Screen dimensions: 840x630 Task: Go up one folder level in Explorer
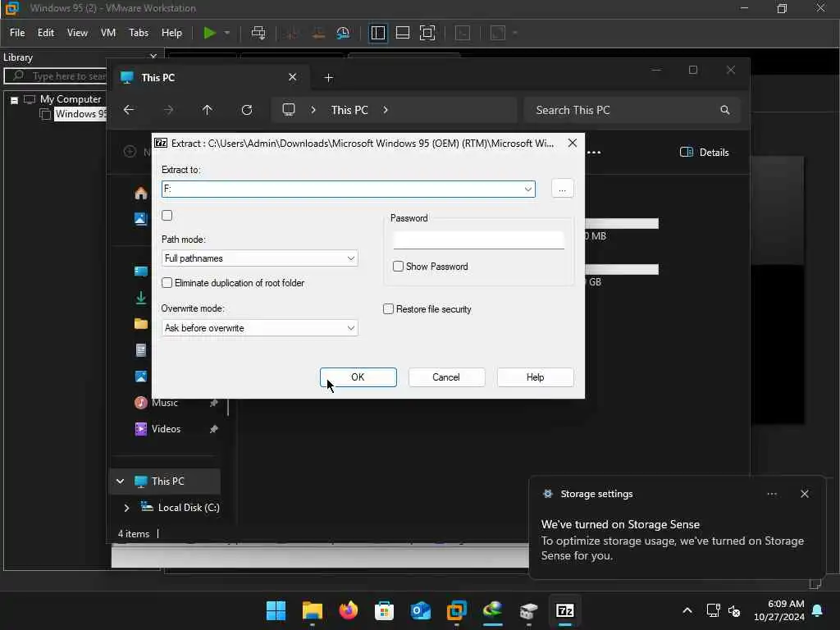coord(208,110)
